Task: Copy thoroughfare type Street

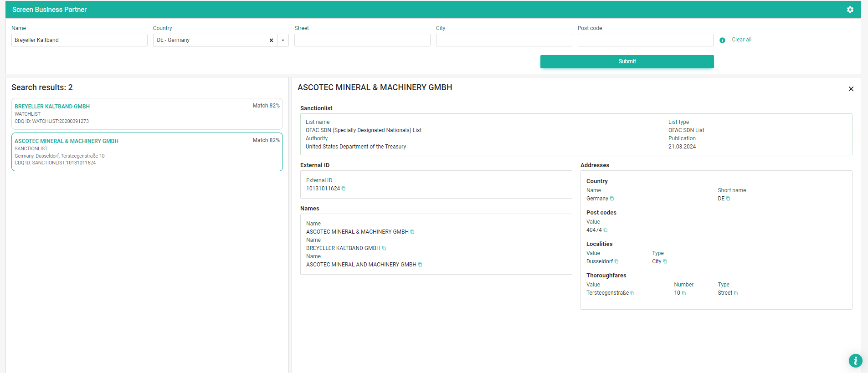Action: 736,293
